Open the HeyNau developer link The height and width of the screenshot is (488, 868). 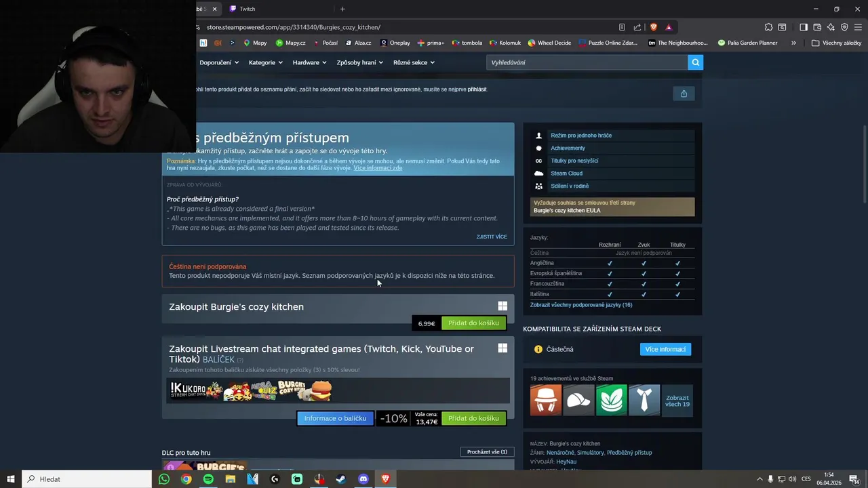pyautogui.click(x=566, y=462)
